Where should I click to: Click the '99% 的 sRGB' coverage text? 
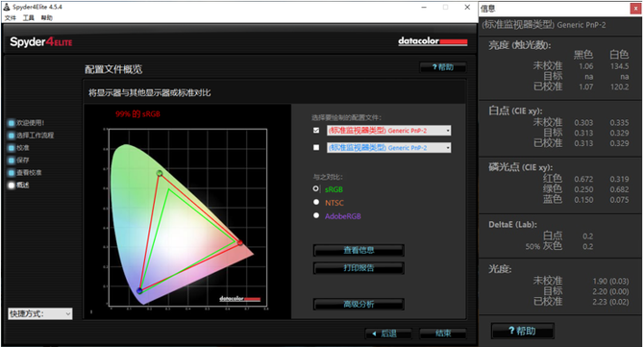coord(138,114)
